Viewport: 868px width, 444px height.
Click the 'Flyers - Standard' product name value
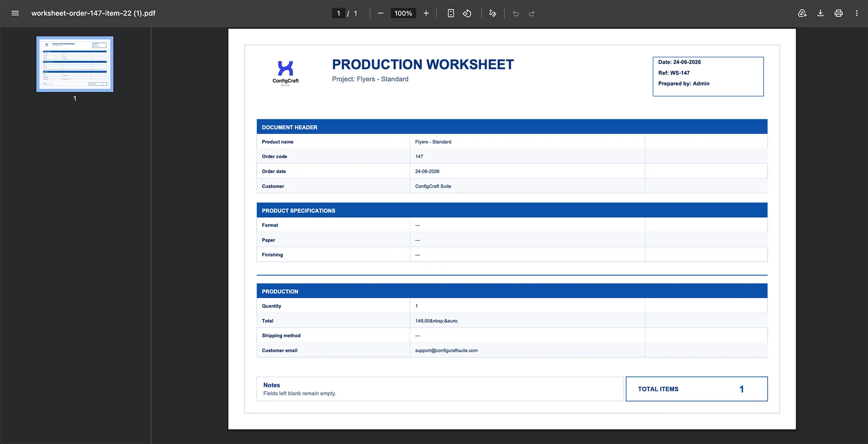coord(433,142)
